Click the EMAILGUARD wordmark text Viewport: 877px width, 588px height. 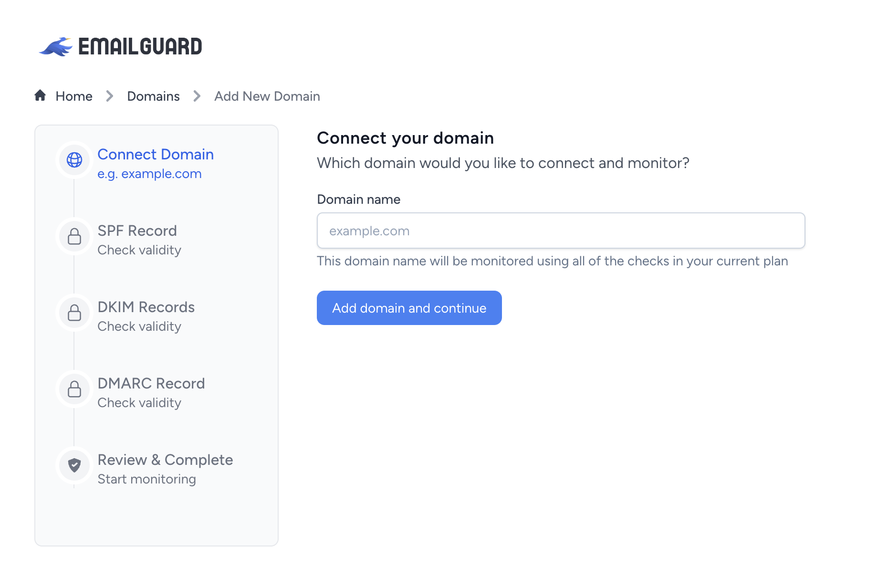coord(140,47)
